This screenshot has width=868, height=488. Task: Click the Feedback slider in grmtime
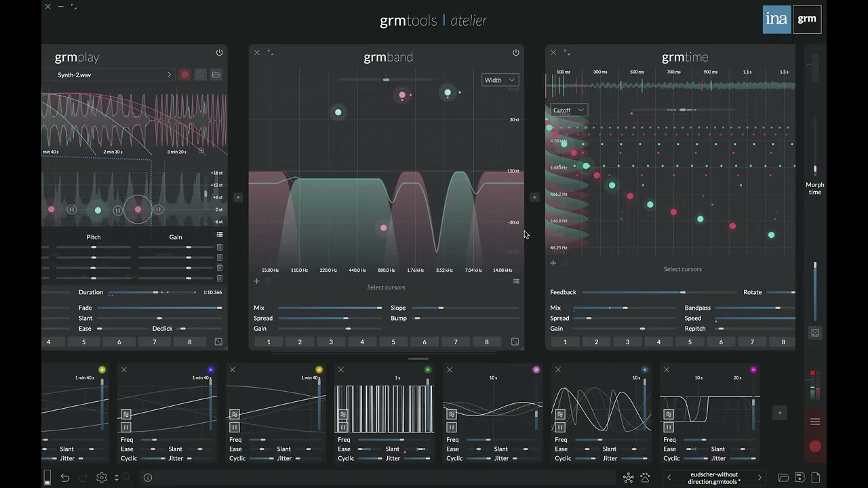click(x=659, y=292)
